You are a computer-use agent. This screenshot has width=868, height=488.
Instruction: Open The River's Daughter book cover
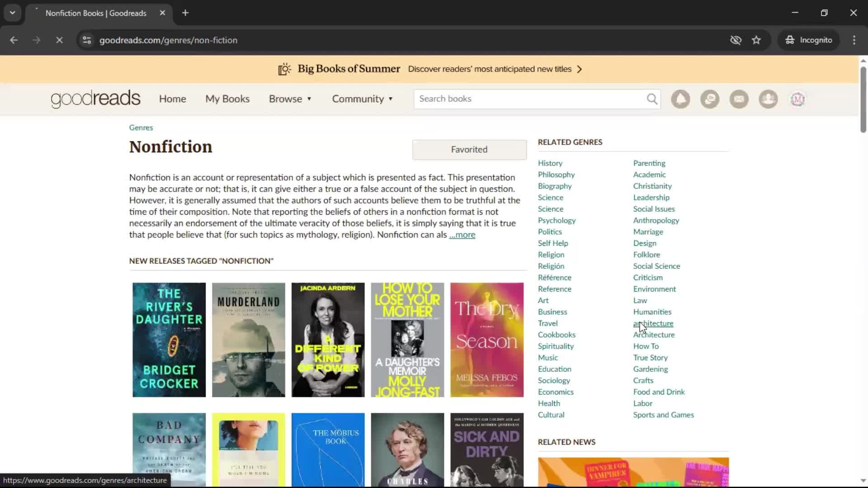click(x=169, y=340)
